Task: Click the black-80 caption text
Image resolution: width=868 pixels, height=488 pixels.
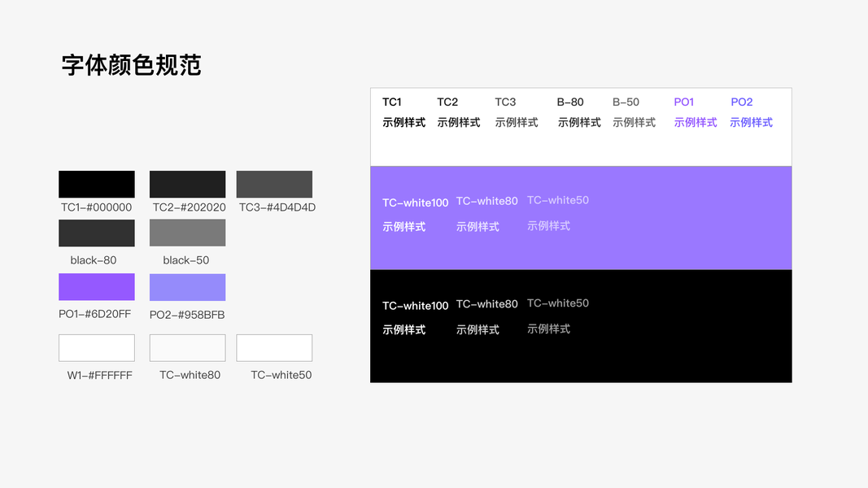Action: 93,260
